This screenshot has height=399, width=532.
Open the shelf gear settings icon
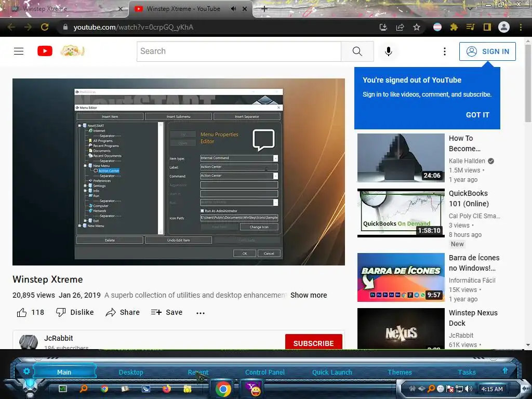point(26,371)
